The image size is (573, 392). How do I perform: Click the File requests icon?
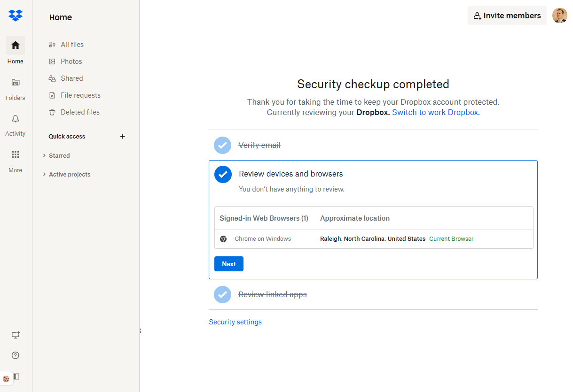[52, 95]
